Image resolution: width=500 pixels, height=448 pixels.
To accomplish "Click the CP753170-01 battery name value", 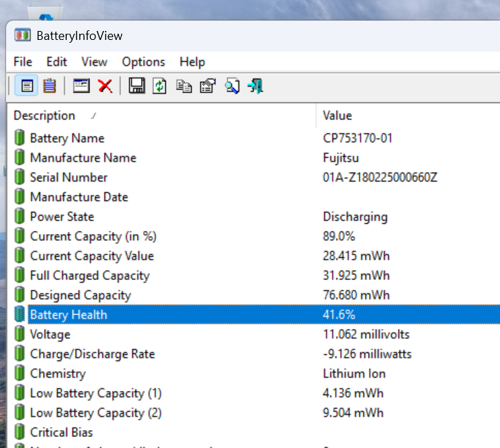I will coord(358,138).
